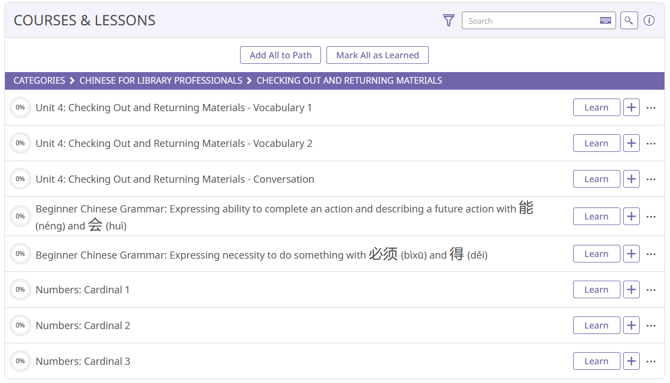
Task: Select 'Numbers: Cardinal 2' title text
Action: (x=83, y=325)
